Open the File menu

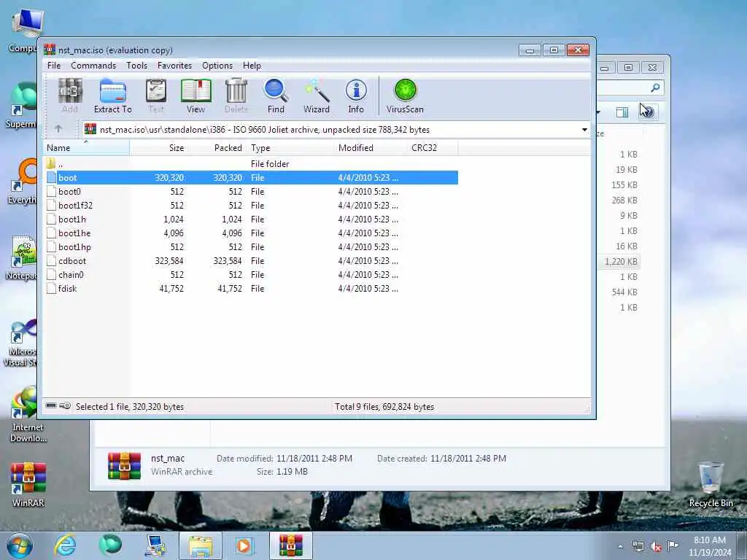click(54, 66)
